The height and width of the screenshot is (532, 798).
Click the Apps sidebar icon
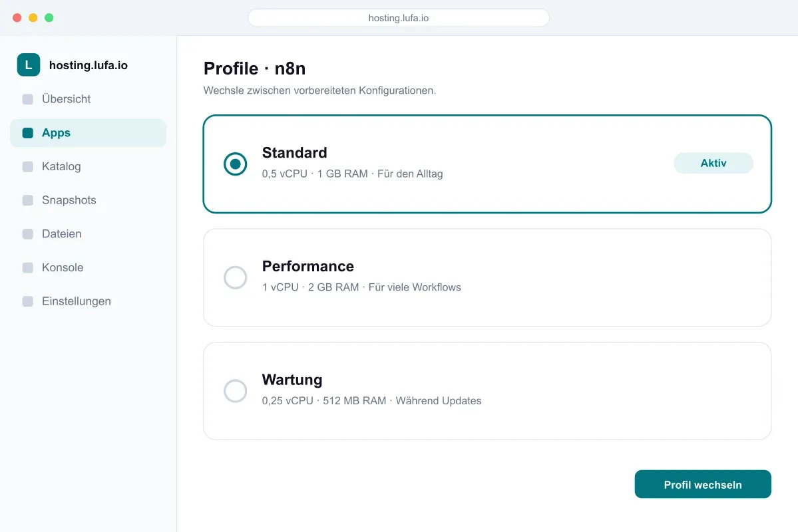click(28, 133)
